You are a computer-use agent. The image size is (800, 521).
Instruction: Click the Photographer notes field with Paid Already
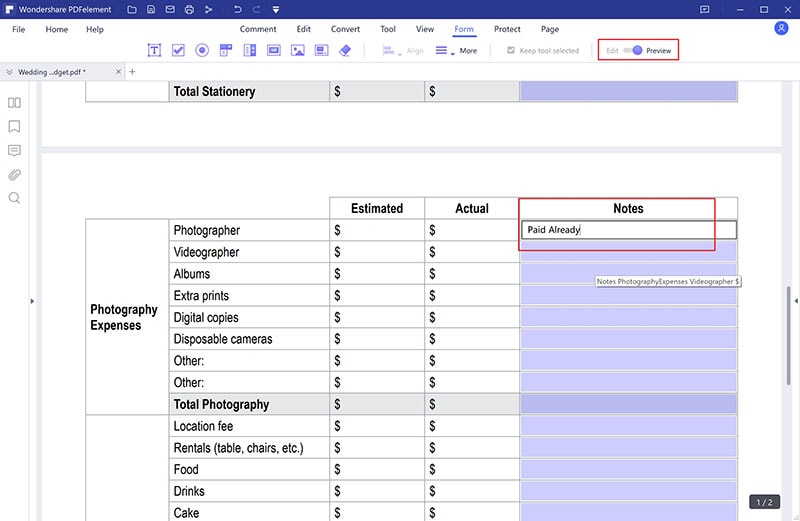pos(629,230)
